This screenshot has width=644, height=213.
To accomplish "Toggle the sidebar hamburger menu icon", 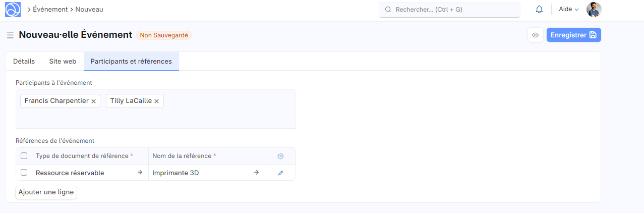I will pyautogui.click(x=10, y=35).
